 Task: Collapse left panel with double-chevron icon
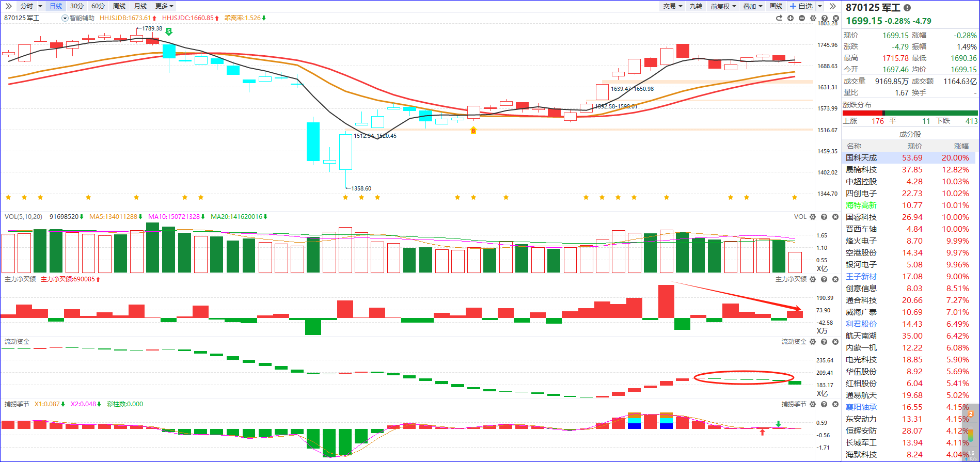8,6
